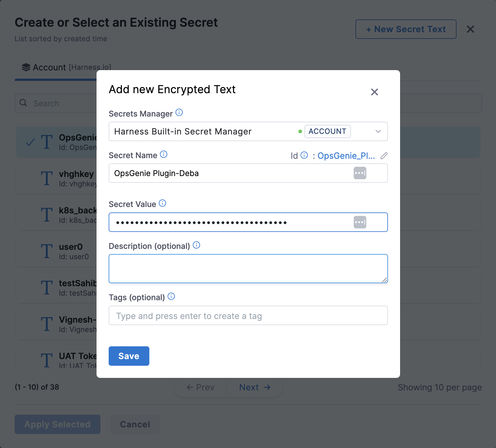The height and width of the screenshot is (448, 496).
Task: Click password manager icon in Secret Value field
Action: 360,222
